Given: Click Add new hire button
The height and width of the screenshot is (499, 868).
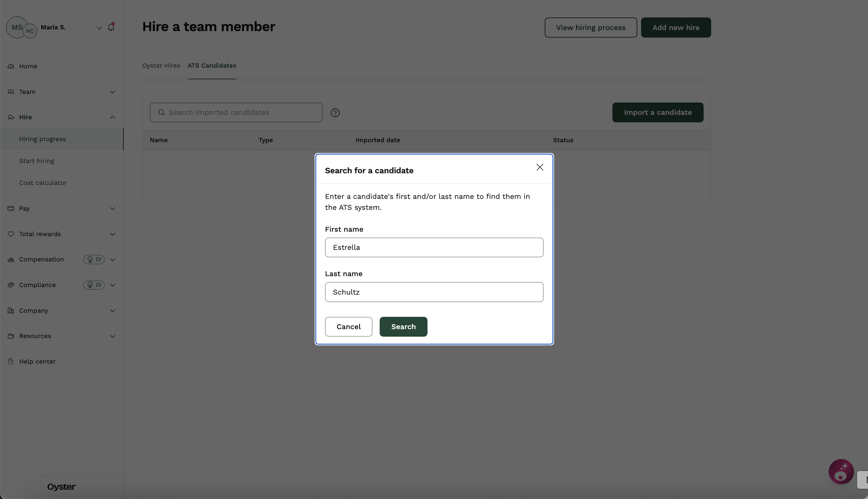Looking at the screenshot, I should pyautogui.click(x=676, y=27).
